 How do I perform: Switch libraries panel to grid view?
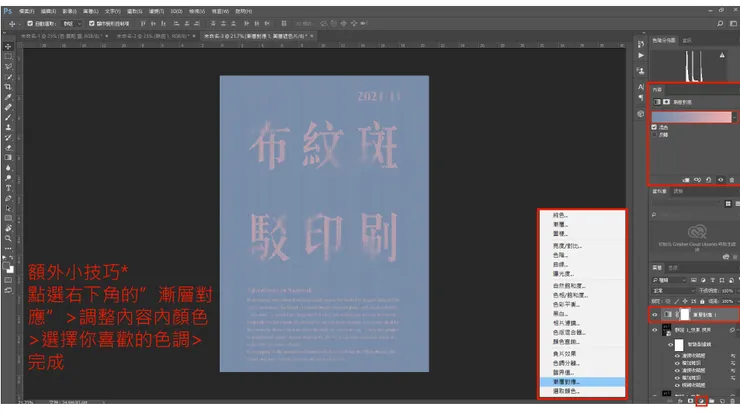[728, 203]
